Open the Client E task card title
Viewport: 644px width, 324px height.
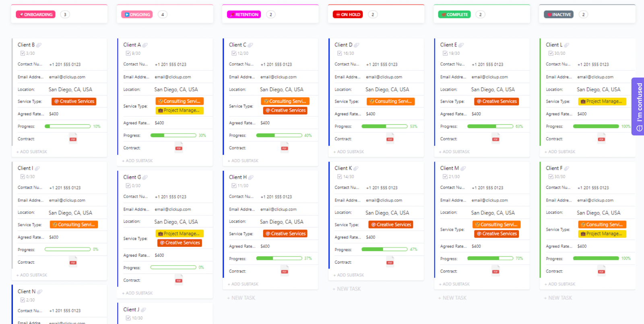coord(448,45)
